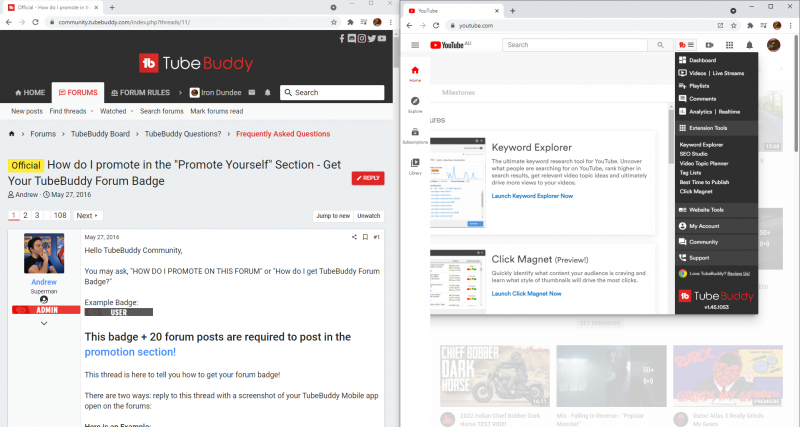This screenshot has height=427, width=800.
Task: Click the red REPLY button
Action: 367,178
